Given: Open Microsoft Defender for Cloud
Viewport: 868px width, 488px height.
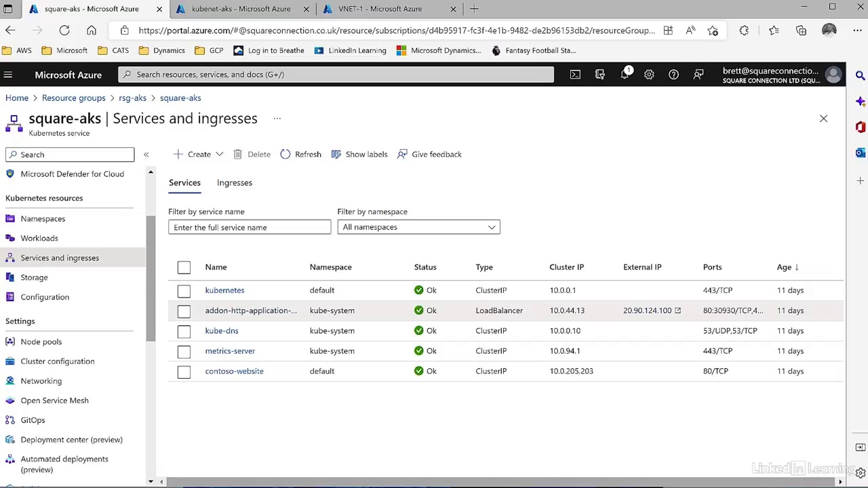Looking at the screenshot, I should tap(72, 174).
